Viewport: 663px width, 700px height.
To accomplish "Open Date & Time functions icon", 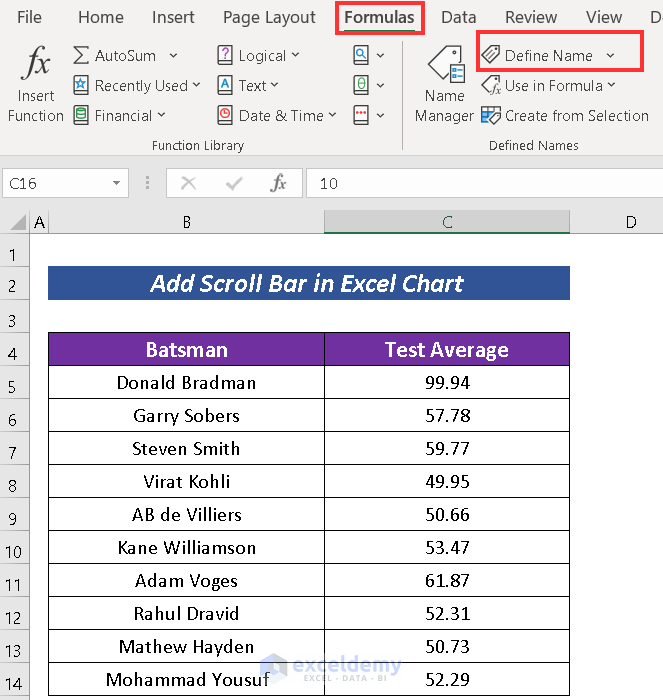I will tap(225, 115).
